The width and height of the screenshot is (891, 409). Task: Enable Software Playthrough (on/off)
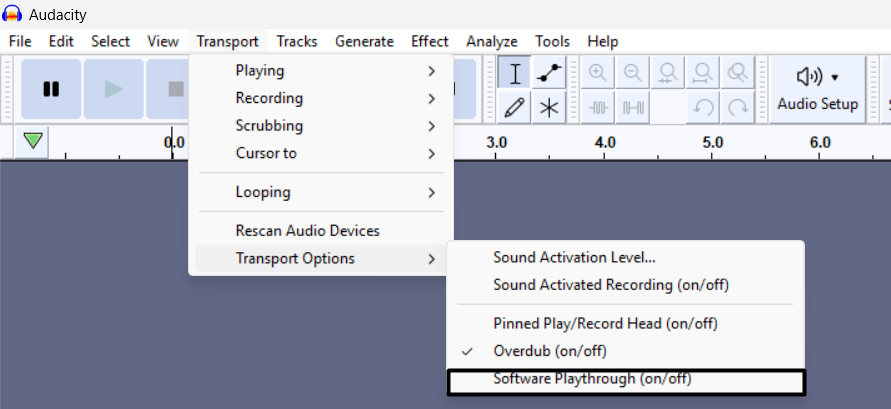(x=592, y=379)
